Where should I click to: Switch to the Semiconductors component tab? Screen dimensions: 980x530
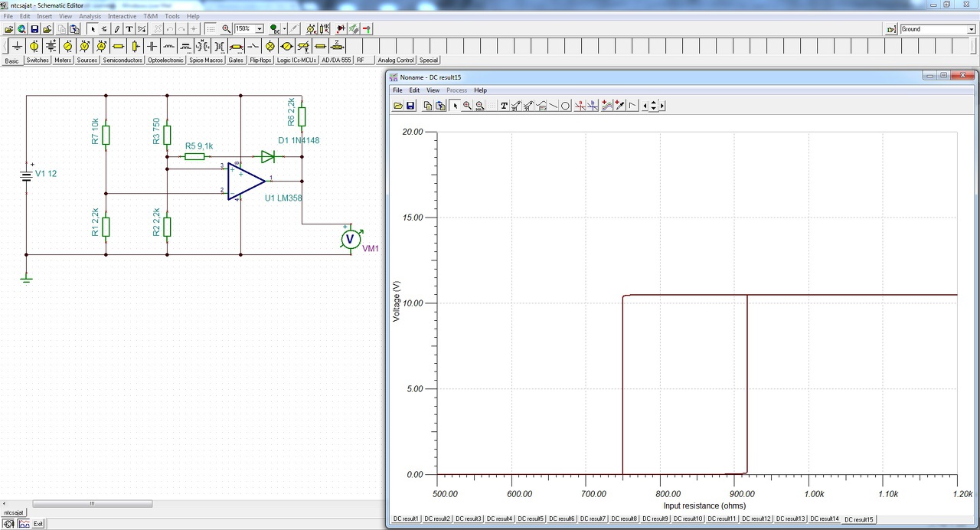tap(122, 60)
